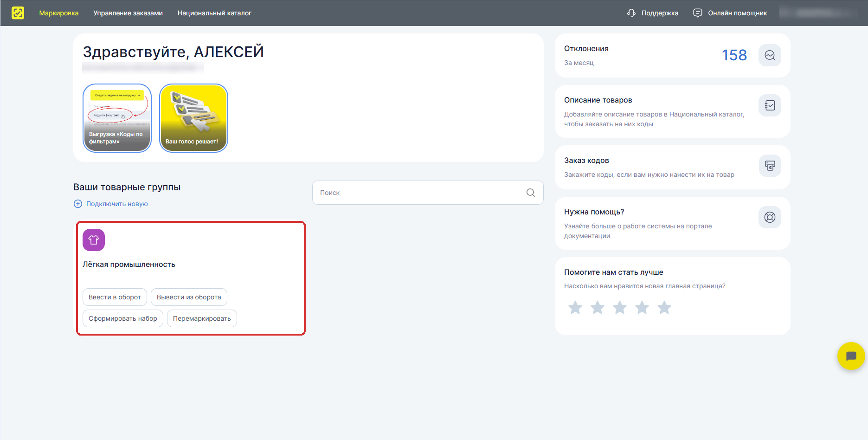Click the Описание товаров checklist icon
868x440 pixels.
[x=770, y=105]
